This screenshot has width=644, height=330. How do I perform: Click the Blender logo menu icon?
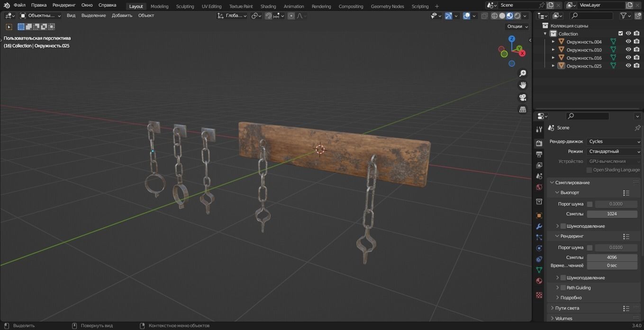point(7,5)
